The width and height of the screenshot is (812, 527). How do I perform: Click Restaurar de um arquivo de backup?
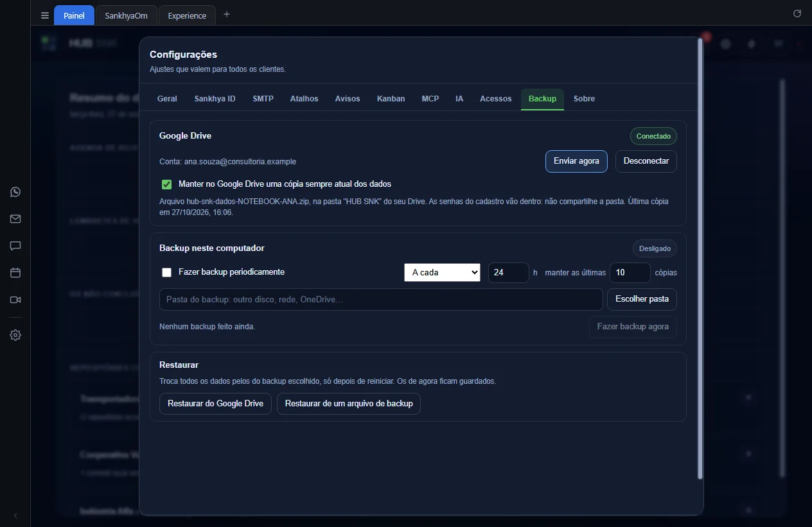tap(349, 404)
